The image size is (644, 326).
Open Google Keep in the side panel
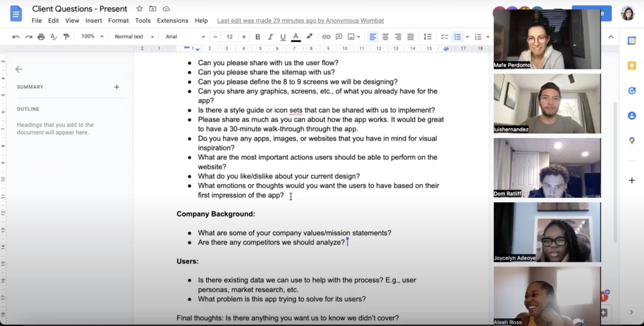click(632, 66)
